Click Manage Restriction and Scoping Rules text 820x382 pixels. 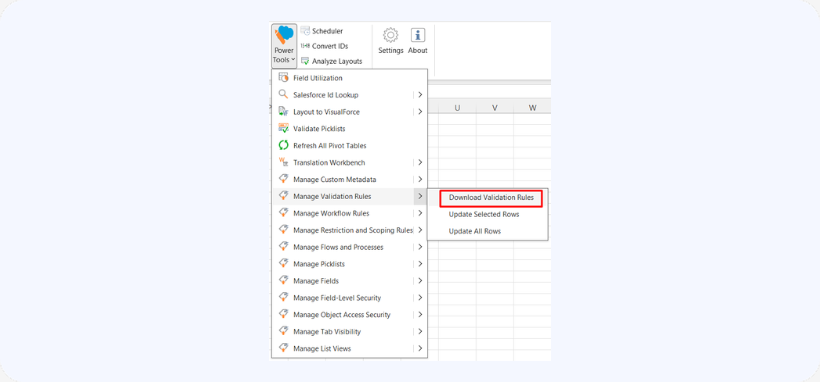coord(353,230)
